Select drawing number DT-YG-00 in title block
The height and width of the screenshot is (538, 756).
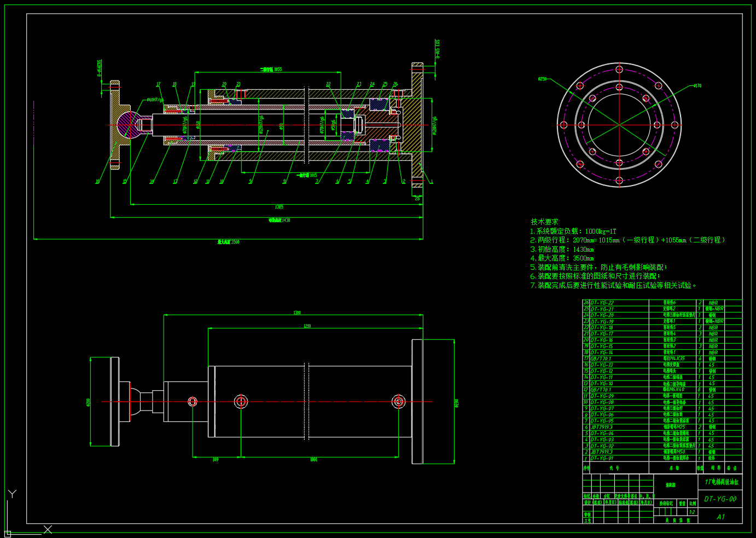[x=720, y=499]
